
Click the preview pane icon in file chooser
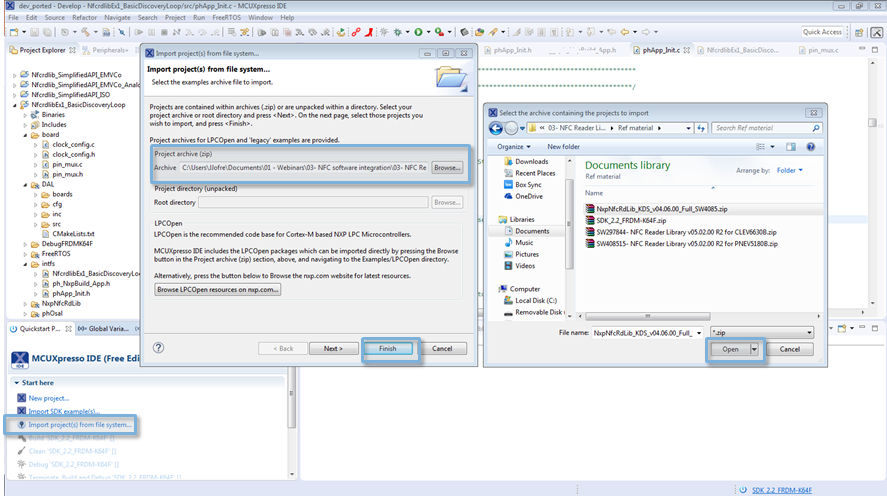click(791, 147)
